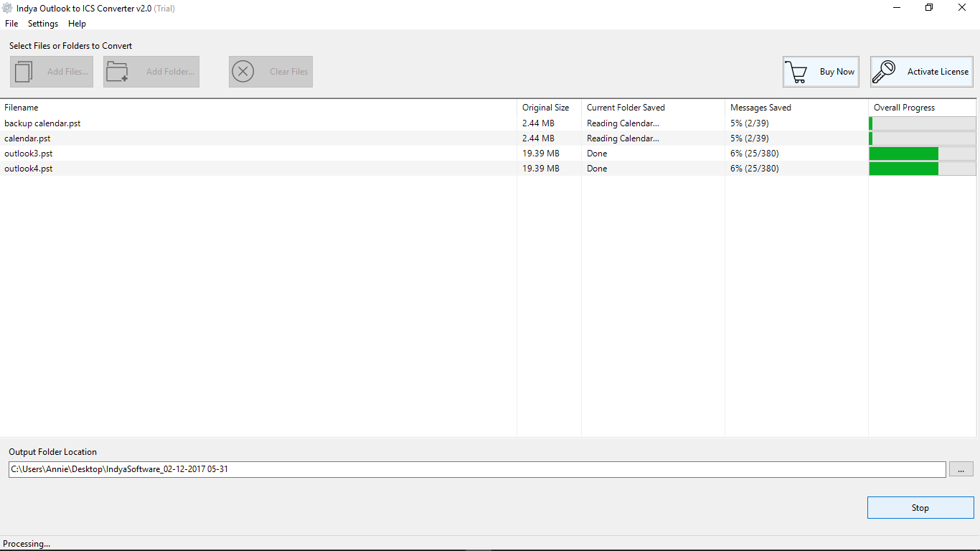
Task: Click the Add Files... button label
Action: point(67,72)
